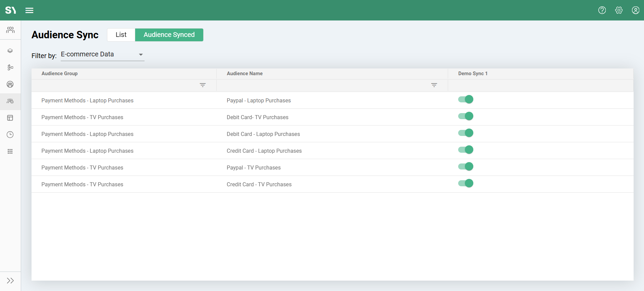Open the user account profile icon
Image resolution: width=644 pixels, height=291 pixels.
635,10
